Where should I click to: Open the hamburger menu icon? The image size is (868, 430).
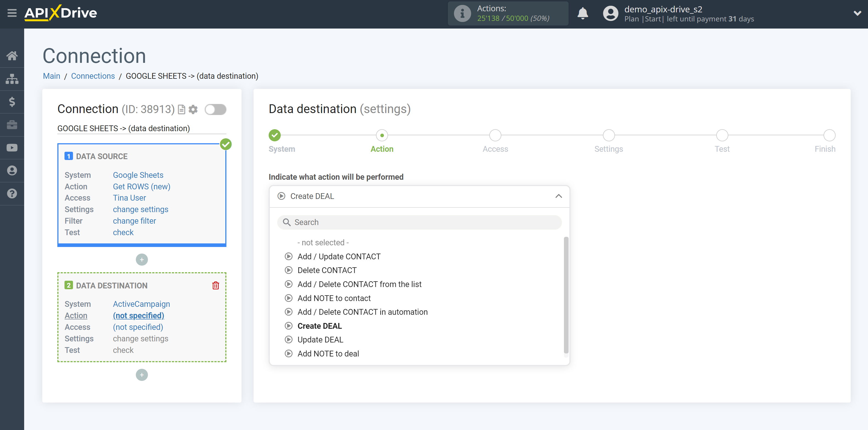12,13
